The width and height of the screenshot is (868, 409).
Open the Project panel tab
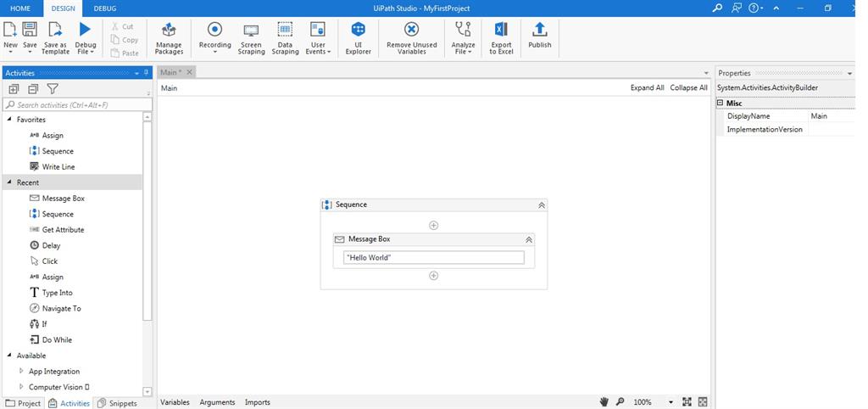click(23, 403)
